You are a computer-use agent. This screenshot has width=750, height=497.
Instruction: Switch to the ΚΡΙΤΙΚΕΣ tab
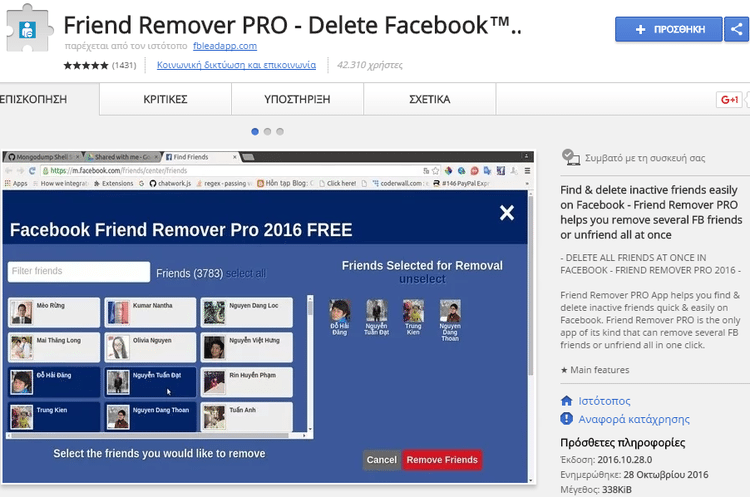165,99
